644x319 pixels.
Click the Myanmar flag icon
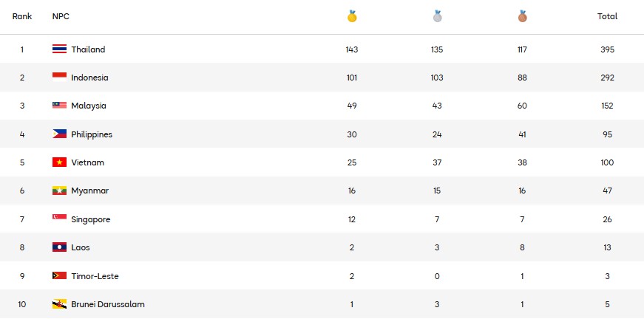point(59,191)
